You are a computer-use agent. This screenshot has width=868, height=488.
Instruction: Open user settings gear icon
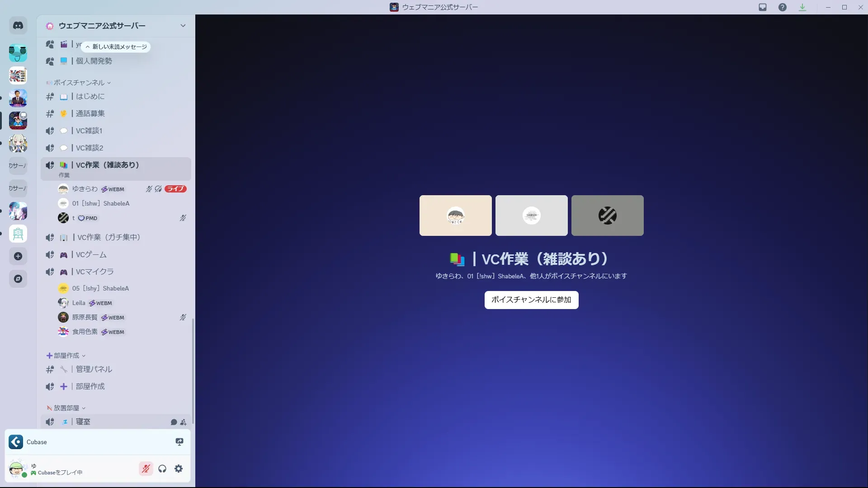pos(179,469)
